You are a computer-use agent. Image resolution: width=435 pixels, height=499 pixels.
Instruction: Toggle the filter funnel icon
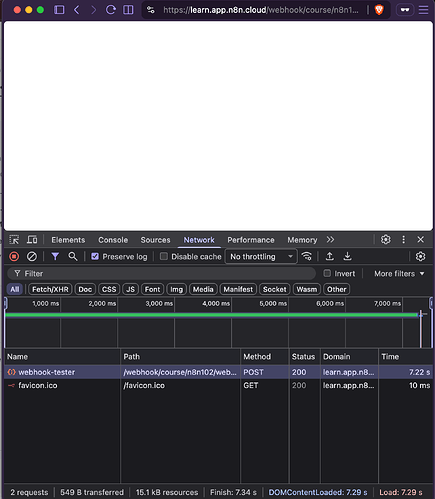[x=55, y=256]
